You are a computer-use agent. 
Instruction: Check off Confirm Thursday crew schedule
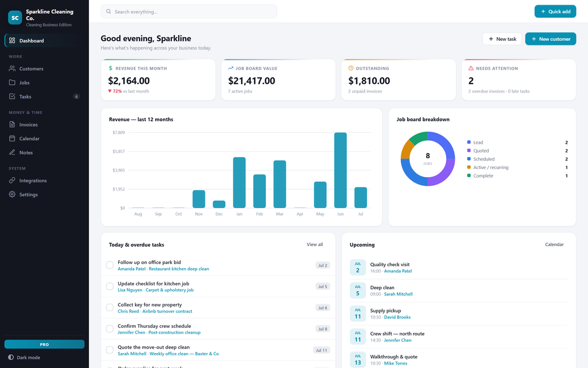[x=110, y=329]
